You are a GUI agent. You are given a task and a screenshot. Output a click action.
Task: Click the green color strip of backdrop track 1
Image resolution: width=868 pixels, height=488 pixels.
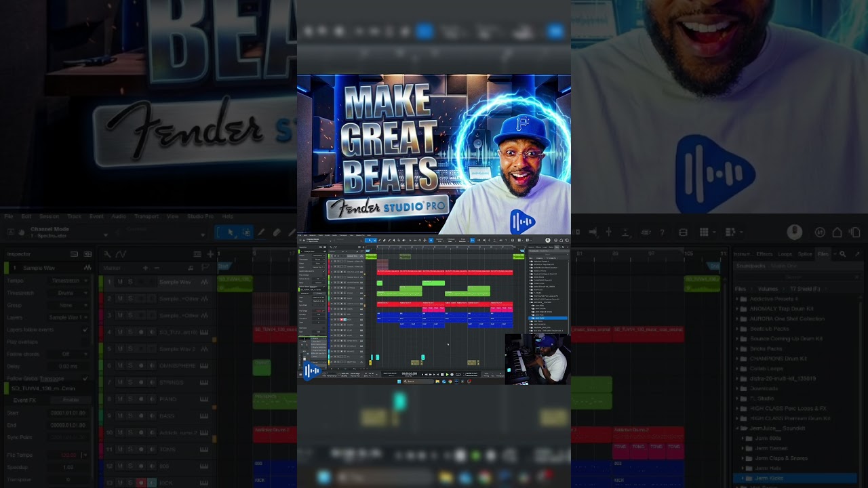[101, 282]
